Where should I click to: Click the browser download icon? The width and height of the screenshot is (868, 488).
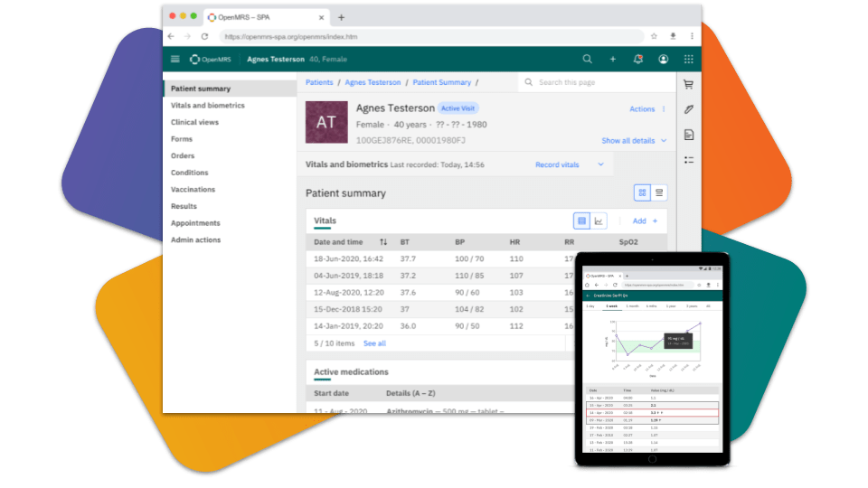673,36
